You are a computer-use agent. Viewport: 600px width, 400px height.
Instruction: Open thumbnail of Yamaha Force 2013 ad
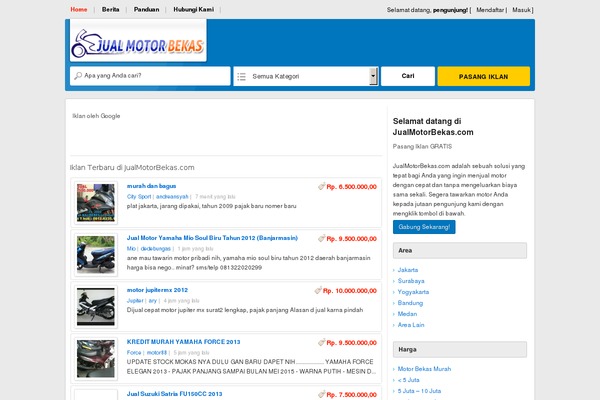click(x=96, y=359)
